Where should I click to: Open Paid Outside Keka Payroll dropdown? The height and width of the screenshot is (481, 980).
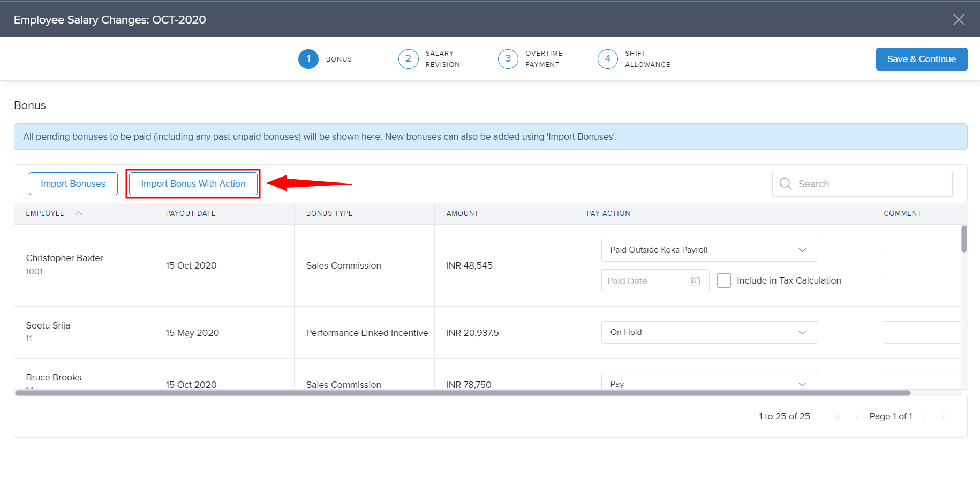coord(709,250)
